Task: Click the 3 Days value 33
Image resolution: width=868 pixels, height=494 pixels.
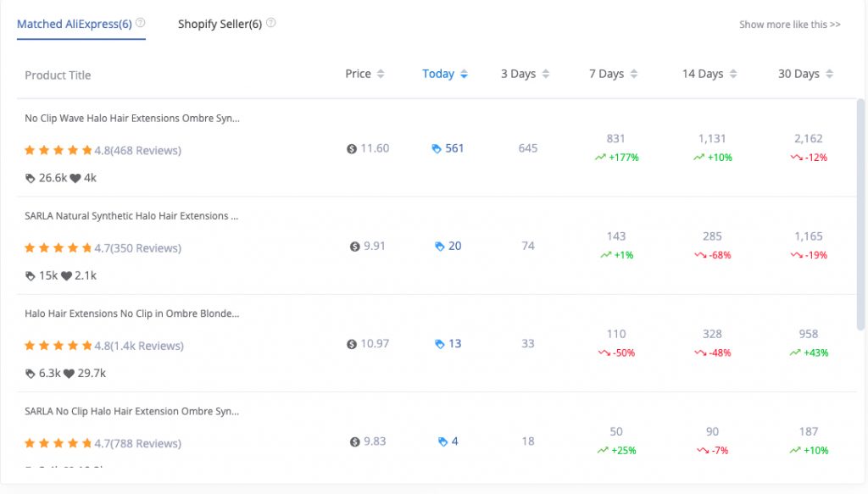Action: 528,343
